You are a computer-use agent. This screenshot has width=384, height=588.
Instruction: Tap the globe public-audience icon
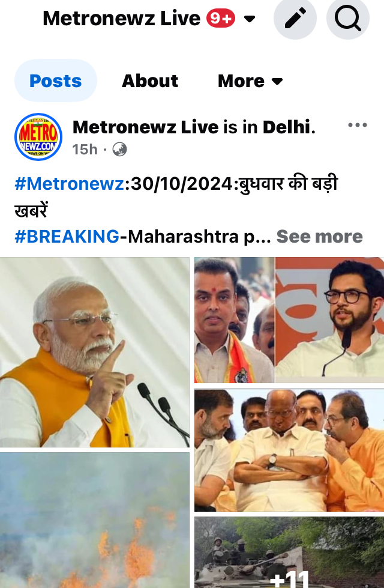pos(119,149)
